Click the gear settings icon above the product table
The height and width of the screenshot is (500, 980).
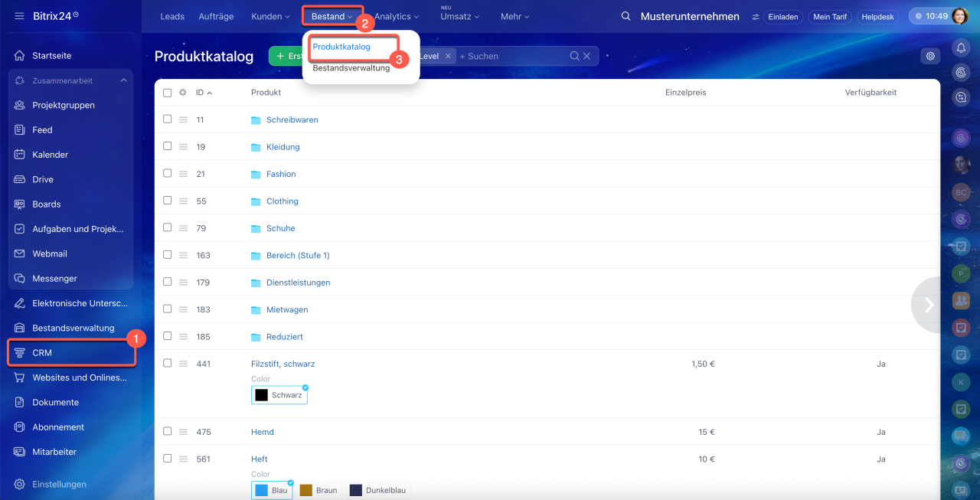[x=930, y=56]
